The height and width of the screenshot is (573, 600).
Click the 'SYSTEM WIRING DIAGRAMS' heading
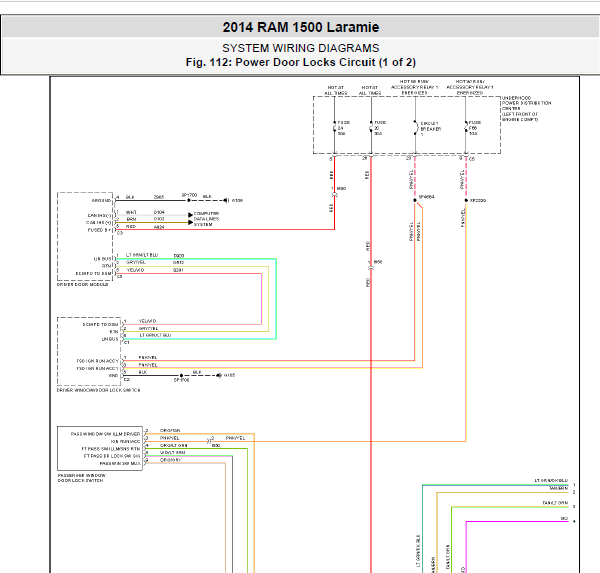click(301, 48)
